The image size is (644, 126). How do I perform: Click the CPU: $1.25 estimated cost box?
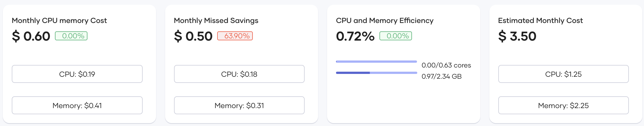coord(563,74)
